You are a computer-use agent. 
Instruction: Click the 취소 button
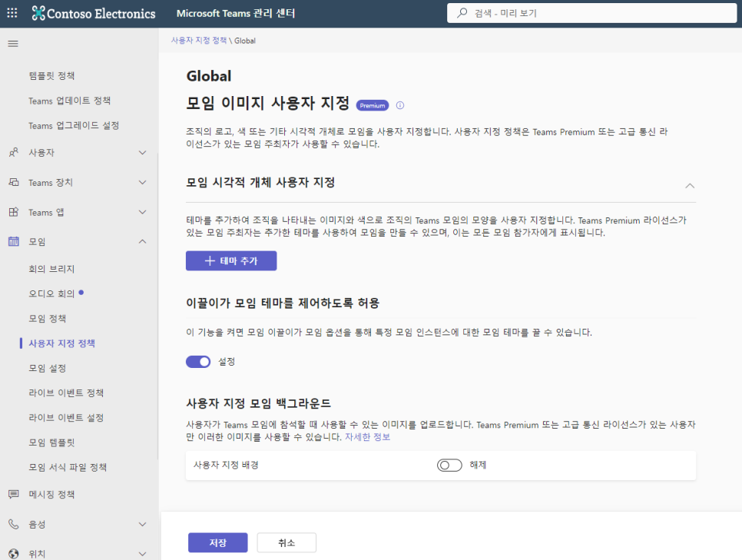[287, 542]
